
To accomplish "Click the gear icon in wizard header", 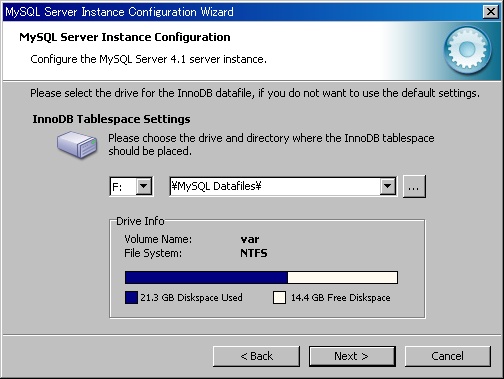I will pyautogui.click(x=467, y=50).
